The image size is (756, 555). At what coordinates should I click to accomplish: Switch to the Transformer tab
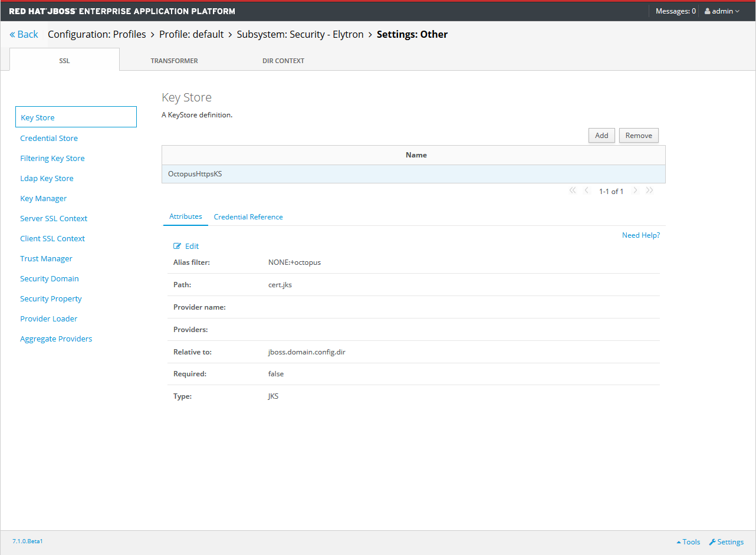174,61
